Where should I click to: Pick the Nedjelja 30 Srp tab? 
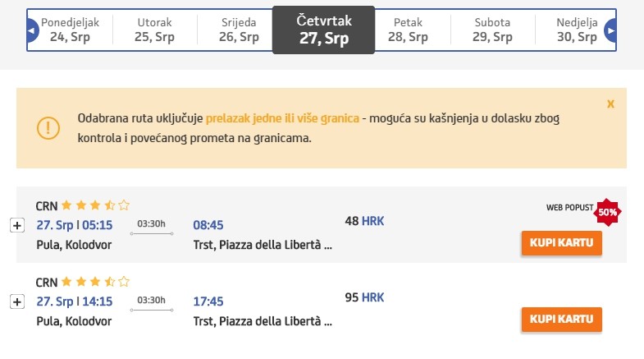coord(577,30)
